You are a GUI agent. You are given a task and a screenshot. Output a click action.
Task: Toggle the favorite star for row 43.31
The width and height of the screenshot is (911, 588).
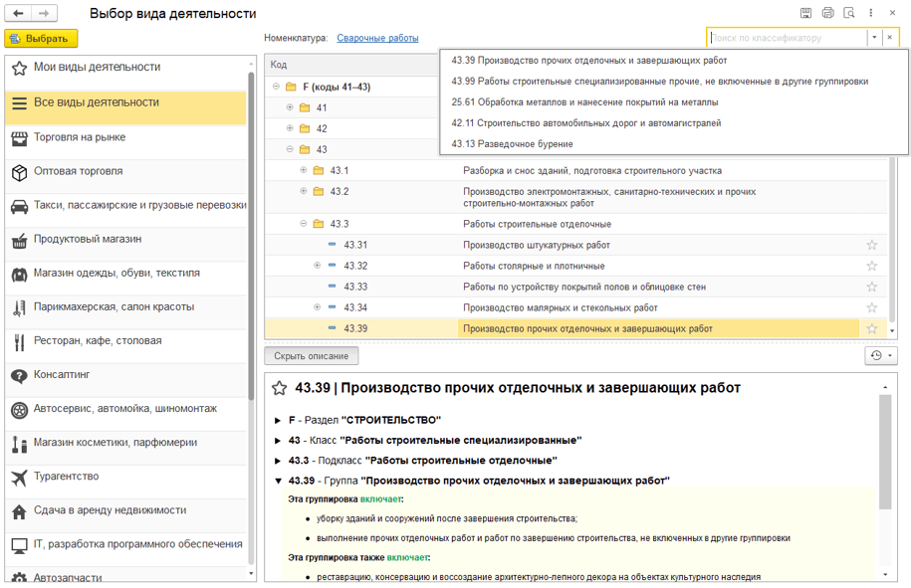[872, 245]
